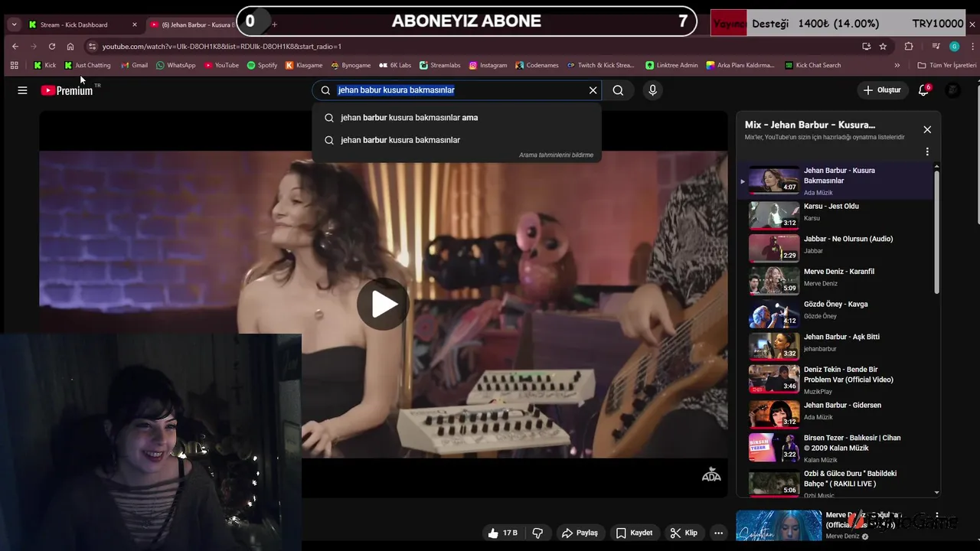
Task: Bookmark this page with the star
Action: click(883, 46)
